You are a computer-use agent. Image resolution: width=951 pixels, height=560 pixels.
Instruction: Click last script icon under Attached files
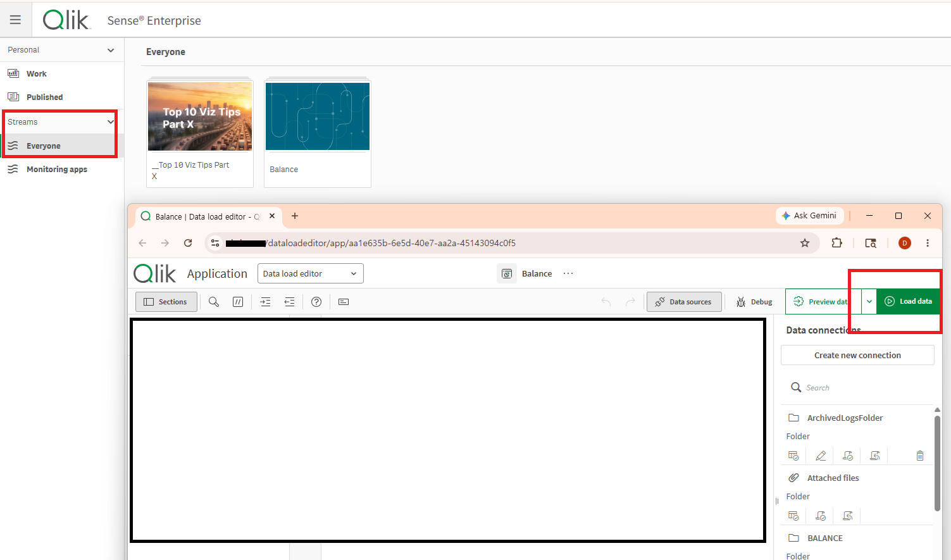(848, 516)
